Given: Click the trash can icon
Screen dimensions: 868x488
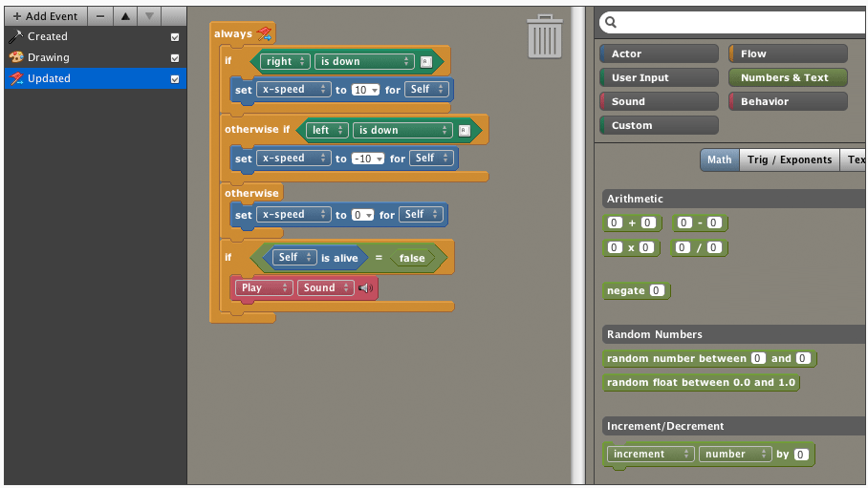Looking at the screenshot, I should click(545, 36).
